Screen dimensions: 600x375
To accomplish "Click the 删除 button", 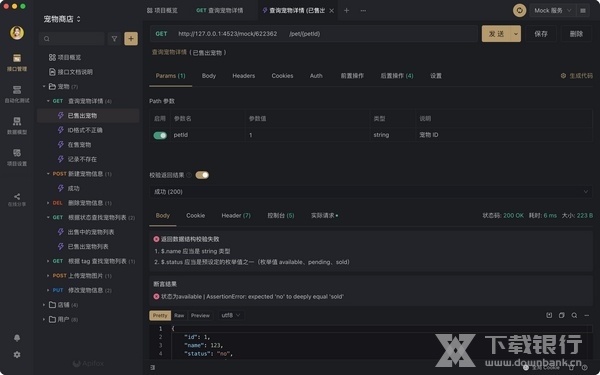I will pyautogui.click(x=576, y=34).
